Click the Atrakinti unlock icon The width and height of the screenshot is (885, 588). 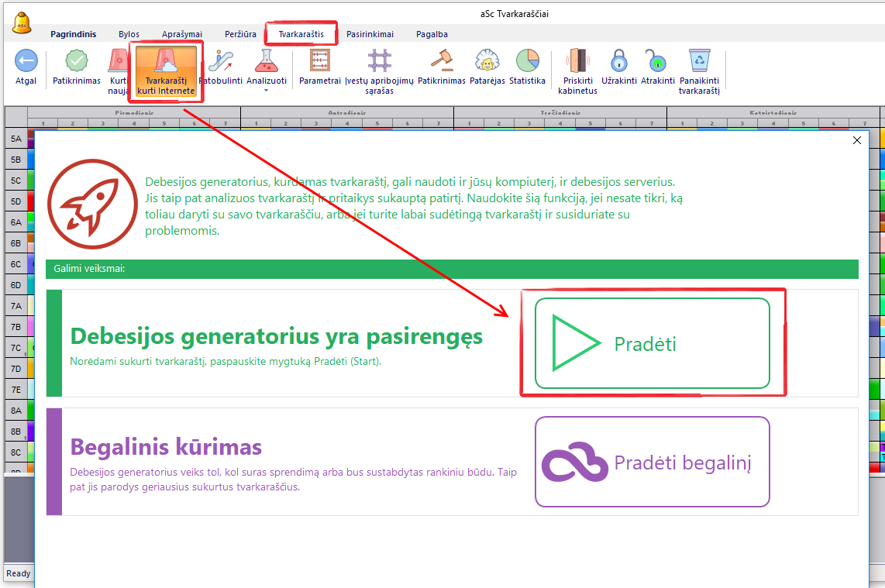pyautogui.click(x=657, y=61)
